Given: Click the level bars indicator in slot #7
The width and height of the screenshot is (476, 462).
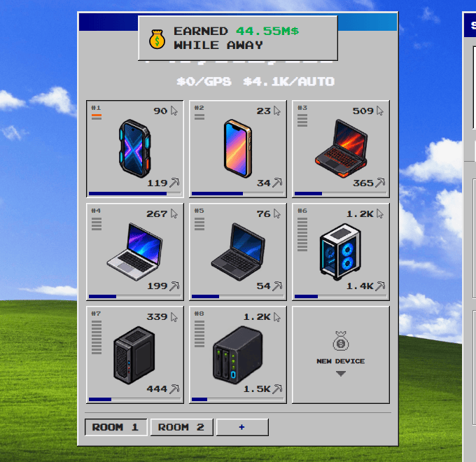Looking at the screenshot, I should click(97, 337).
